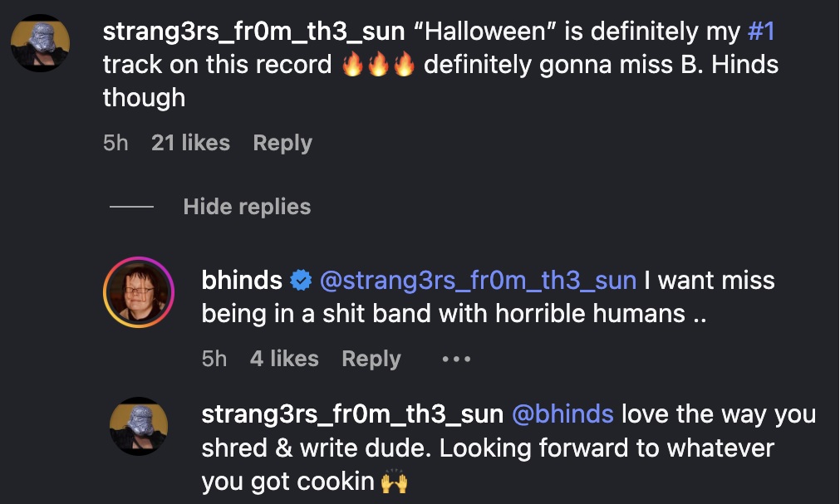Reply to the Halloween track comment

[282, 143]
